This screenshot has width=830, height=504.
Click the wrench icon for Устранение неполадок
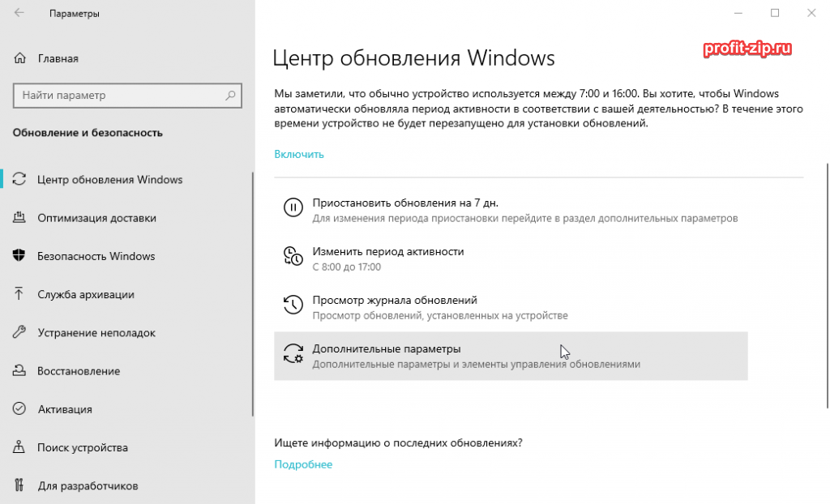coord(19,333)
